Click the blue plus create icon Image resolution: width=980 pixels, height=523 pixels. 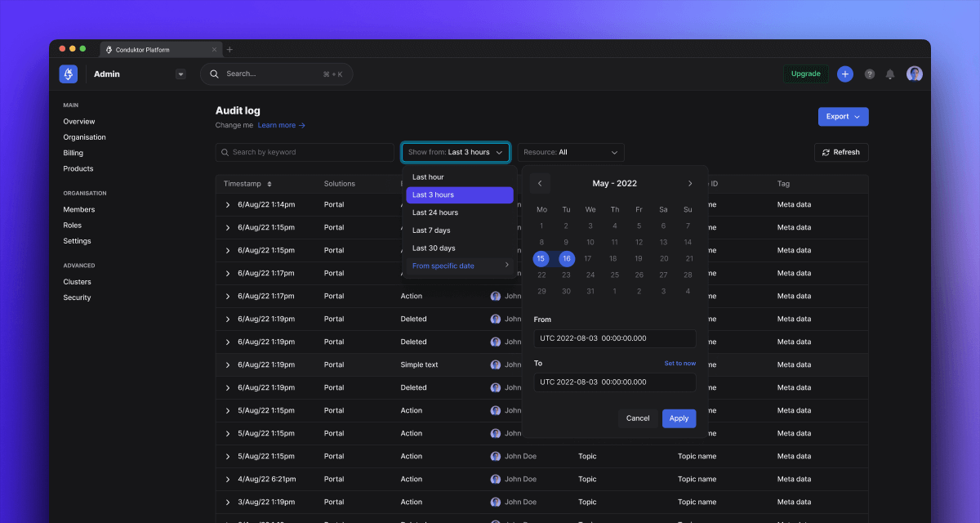[845, 74]
